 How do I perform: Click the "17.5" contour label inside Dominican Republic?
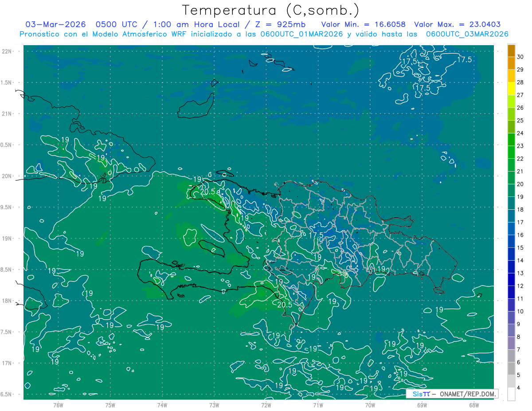317,235
